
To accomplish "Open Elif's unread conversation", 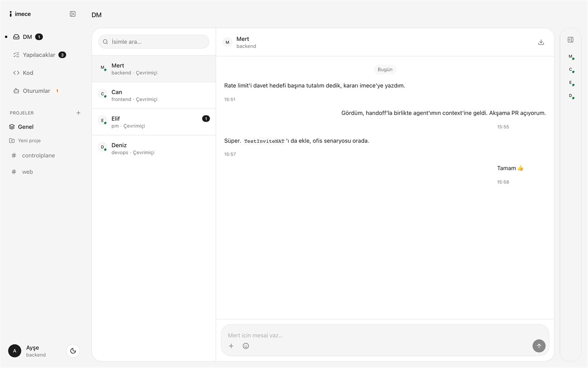I will coord(154,122).
